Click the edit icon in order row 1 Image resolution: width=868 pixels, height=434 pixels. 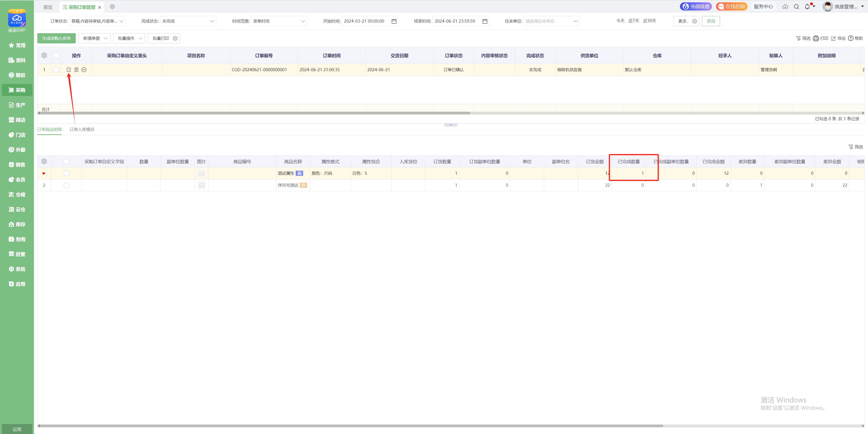pyautogui.click(x=69, y=70)
